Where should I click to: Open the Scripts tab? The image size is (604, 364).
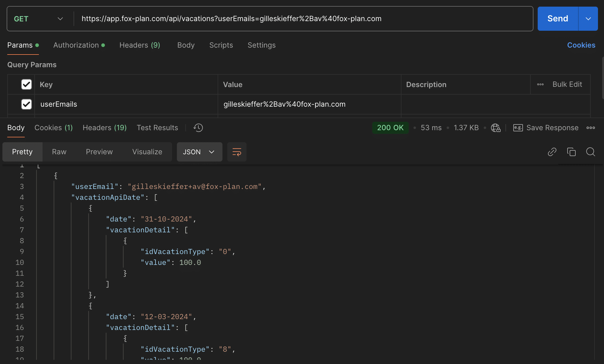pyautogui.click(x=221, y=45)
